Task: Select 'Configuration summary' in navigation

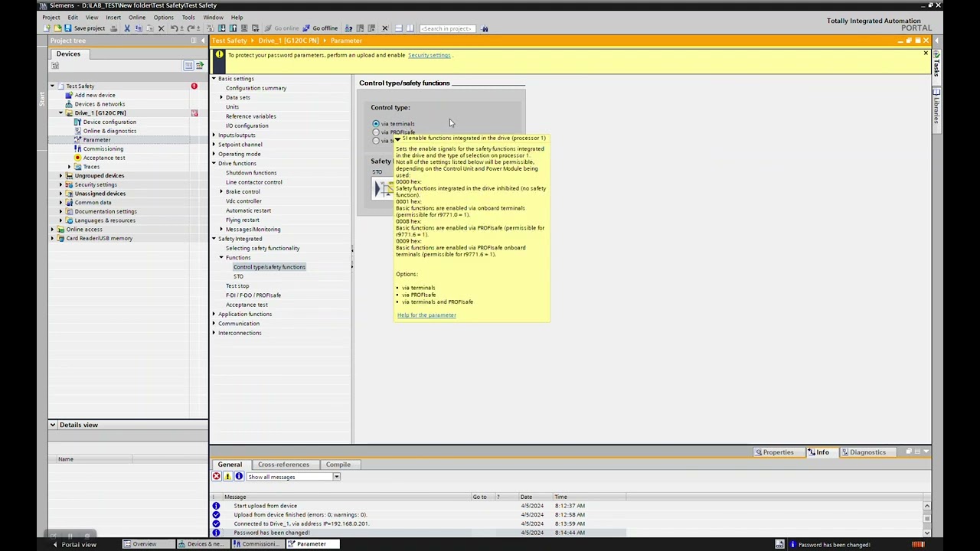Action: (256, 88)
